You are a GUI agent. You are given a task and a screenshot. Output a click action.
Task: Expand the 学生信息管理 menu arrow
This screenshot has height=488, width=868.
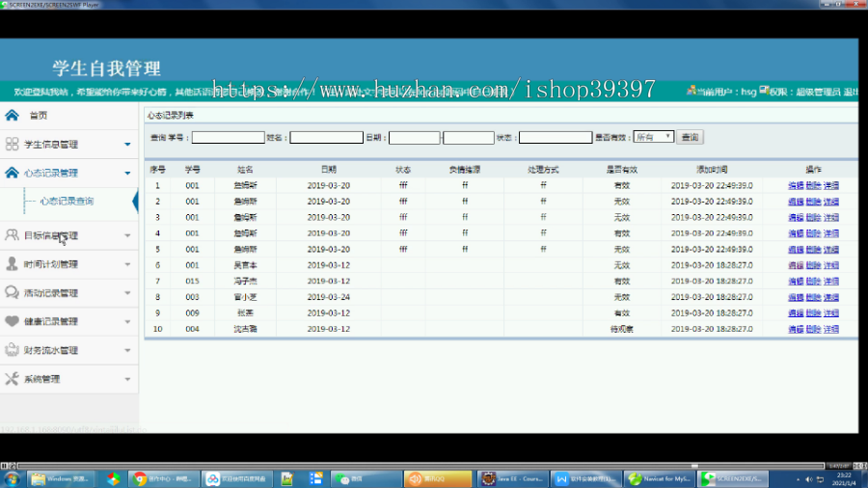pos(127,145)
